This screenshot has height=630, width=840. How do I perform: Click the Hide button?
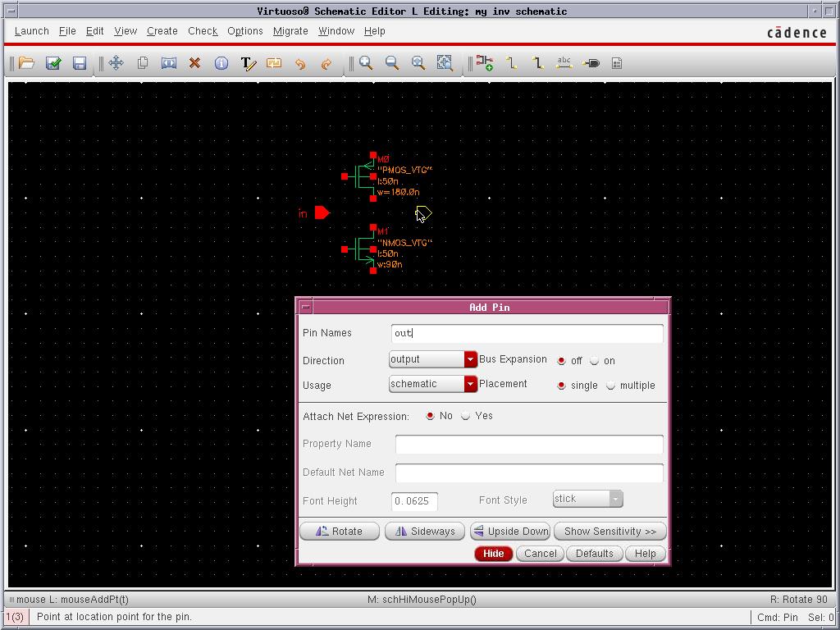click(x=493, y=554)
